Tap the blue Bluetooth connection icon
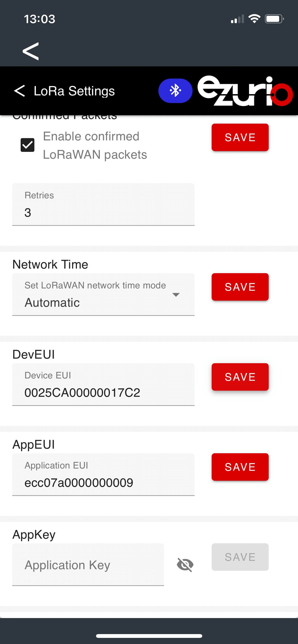 [175, 91]
